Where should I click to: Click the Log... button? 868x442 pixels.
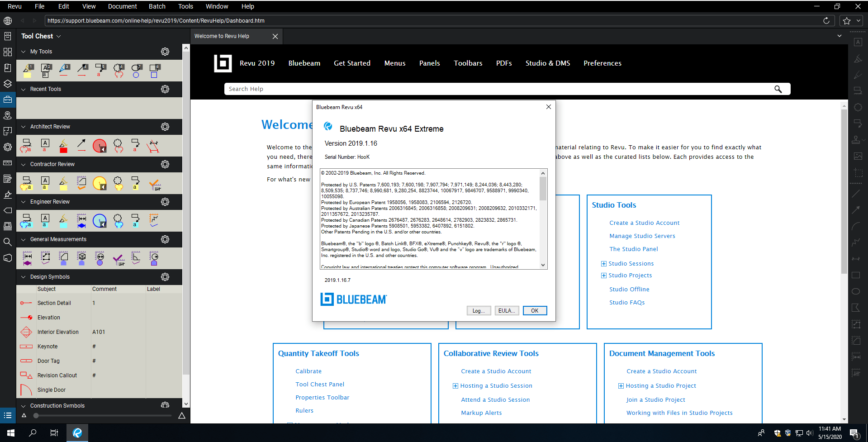point(479,311)
